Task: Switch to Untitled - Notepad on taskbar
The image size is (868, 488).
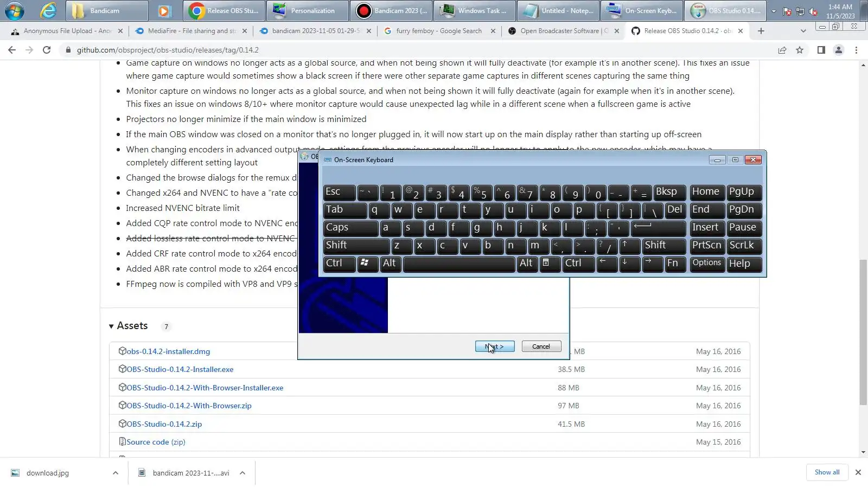Action: pyautogui.click(x=558, y=10)
